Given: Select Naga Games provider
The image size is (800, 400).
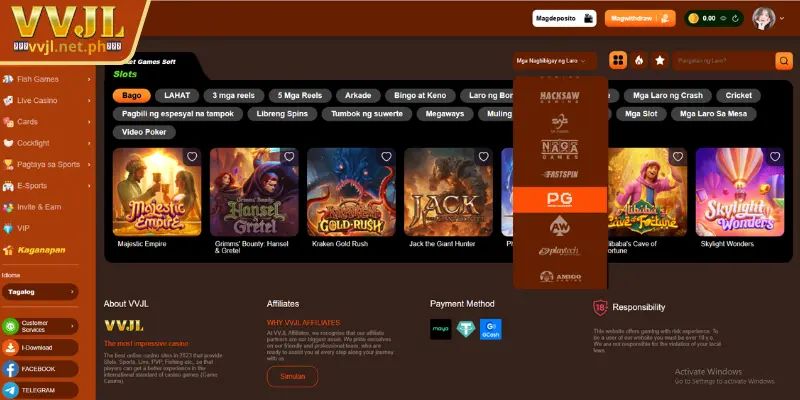Looking at the screenshot, I should coord(560,149).
